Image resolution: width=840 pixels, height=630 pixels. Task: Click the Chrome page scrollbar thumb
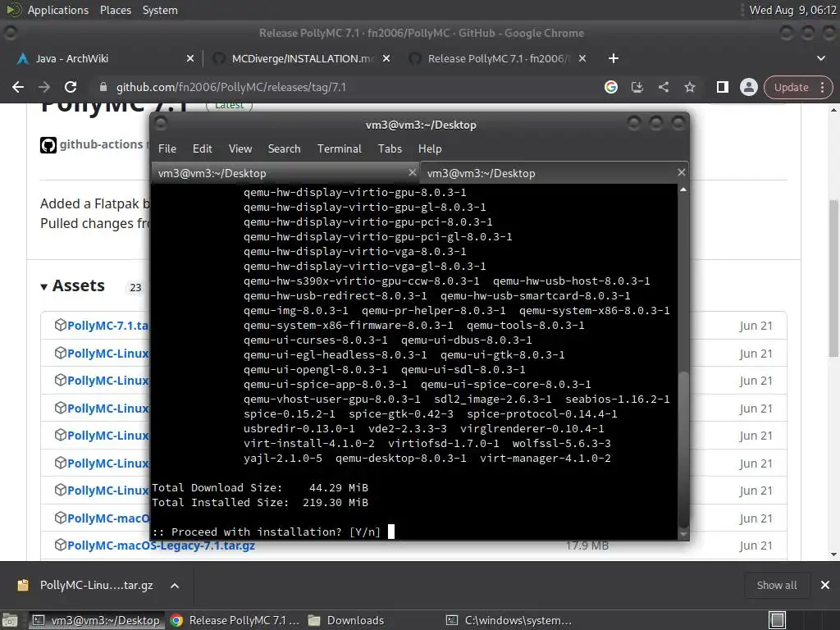coord(833,278)
